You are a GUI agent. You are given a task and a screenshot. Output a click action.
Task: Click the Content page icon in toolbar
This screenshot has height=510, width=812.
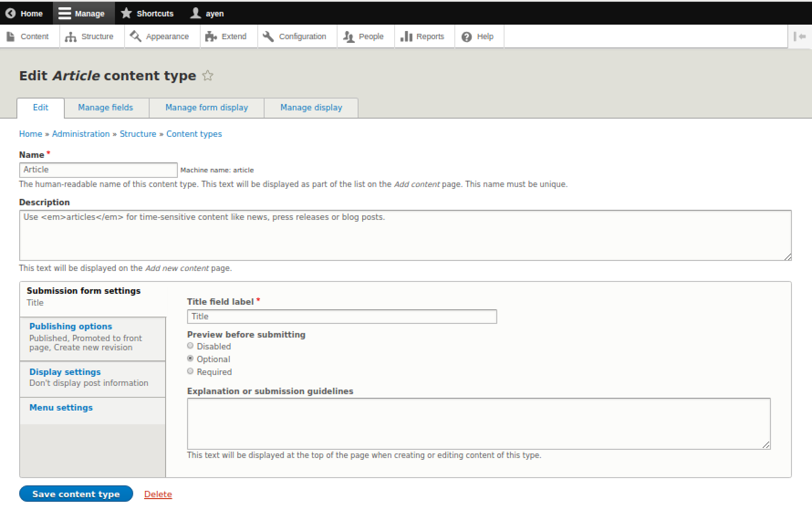click(10, 36)
